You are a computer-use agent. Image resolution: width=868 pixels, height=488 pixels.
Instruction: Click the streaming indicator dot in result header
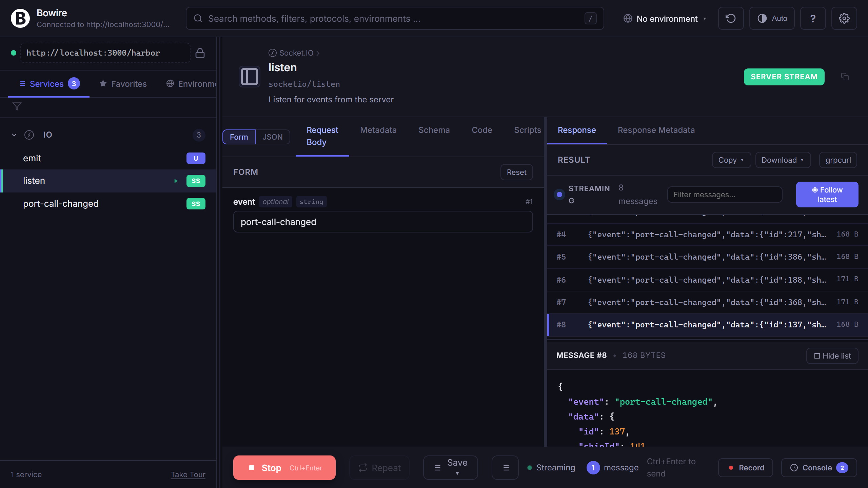(559, 195)
